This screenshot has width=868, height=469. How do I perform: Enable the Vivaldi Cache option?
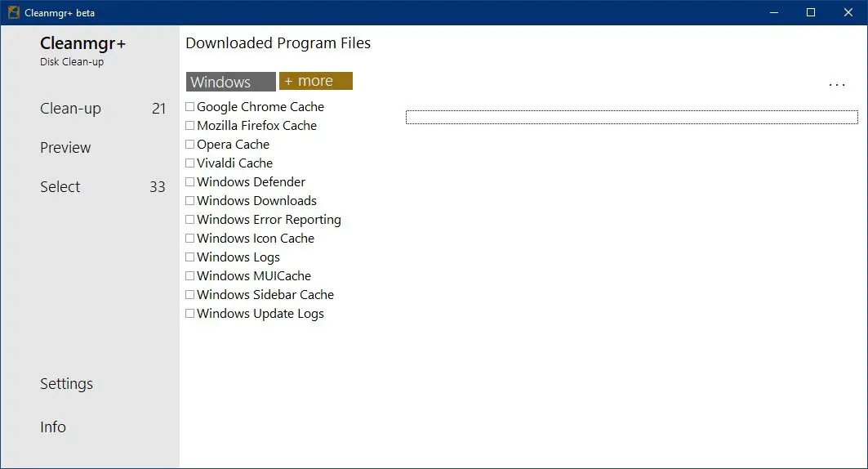[190, 163]
